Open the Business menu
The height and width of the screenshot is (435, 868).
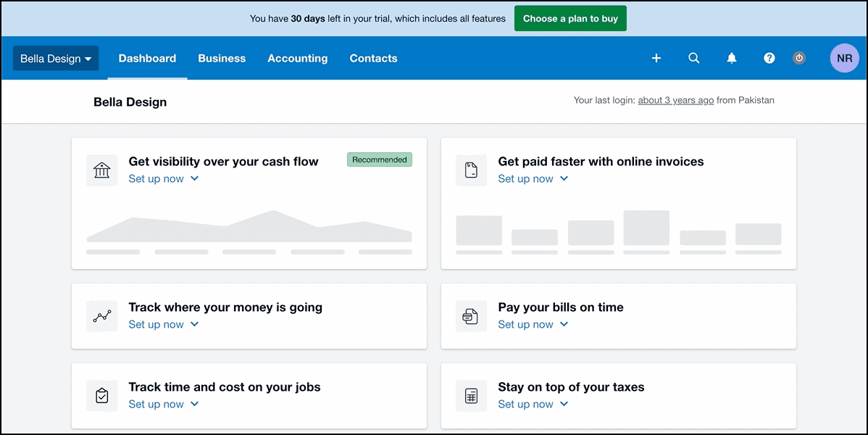[x=222, y=59]
